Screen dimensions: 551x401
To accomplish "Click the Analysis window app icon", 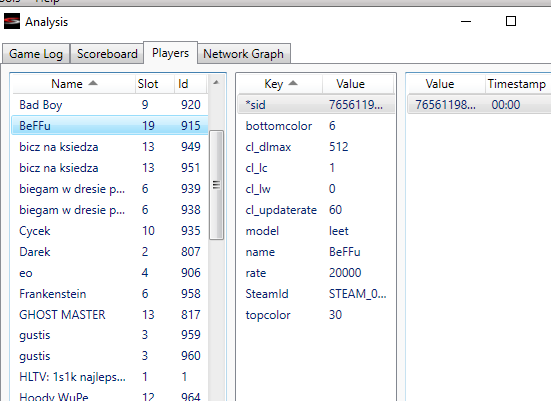I will [12, 21].
